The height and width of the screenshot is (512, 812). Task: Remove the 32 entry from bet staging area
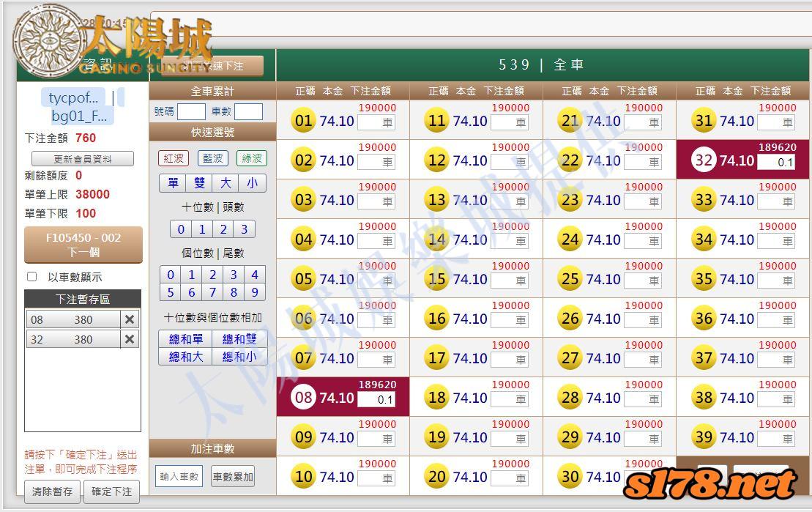[130, 339]
